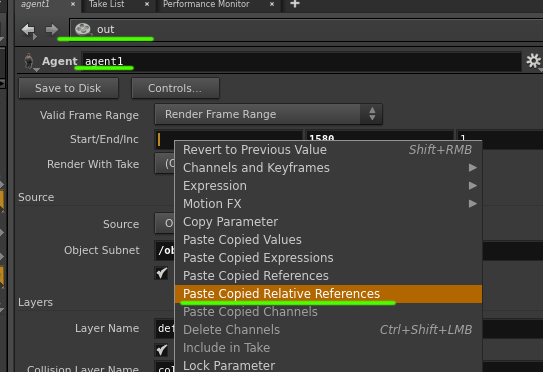Click the Layer Name label
Image resolution: width=543 pixels, height=372 pixels.
point(107,328)
